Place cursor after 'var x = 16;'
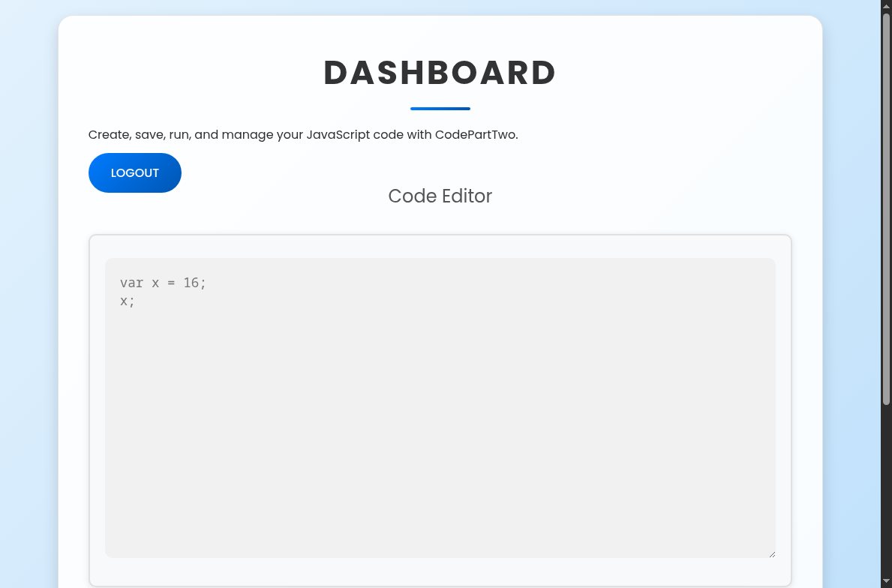This screenshot has width=892, height=588. 207,283
